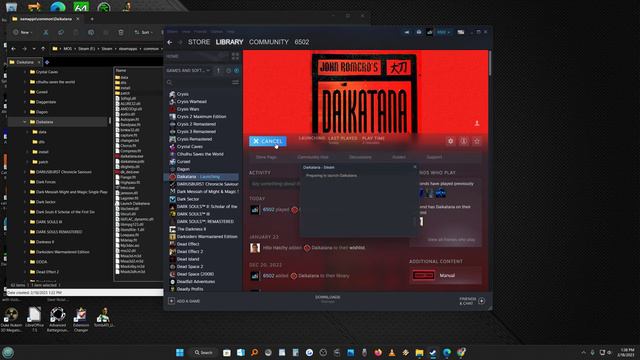Open the wishlist link in activity feed

(357, 248)
